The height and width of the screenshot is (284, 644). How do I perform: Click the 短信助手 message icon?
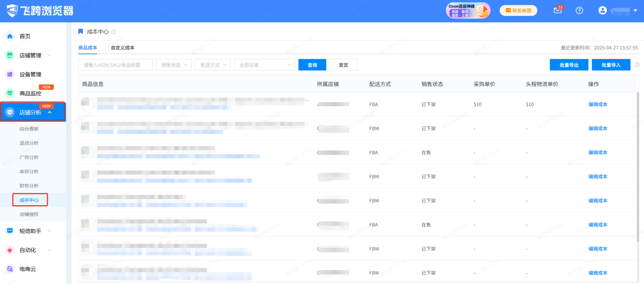pyautogui.click(x=10, y=231)
